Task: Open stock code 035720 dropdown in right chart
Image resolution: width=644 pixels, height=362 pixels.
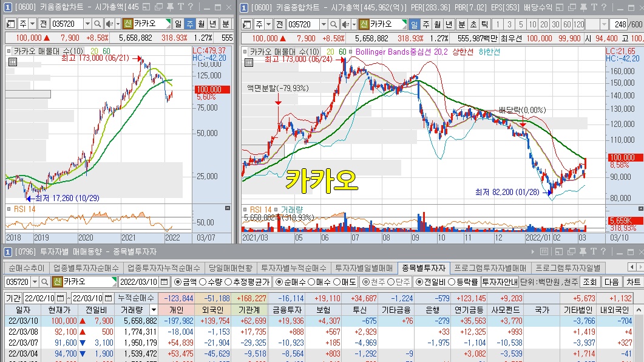Action: [324, 25]
